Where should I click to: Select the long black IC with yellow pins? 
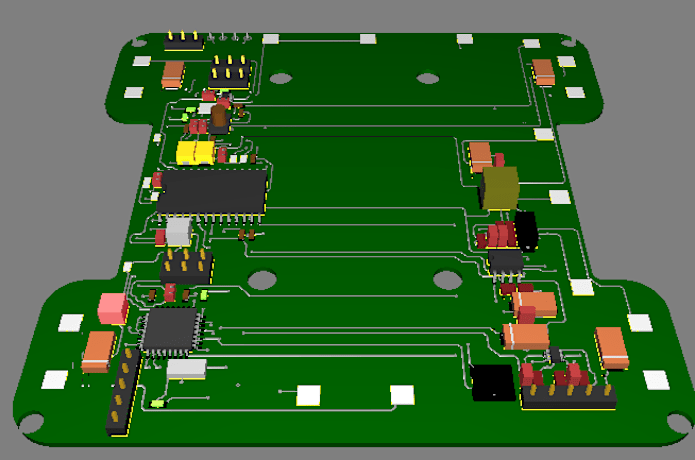tap(214, 191)
